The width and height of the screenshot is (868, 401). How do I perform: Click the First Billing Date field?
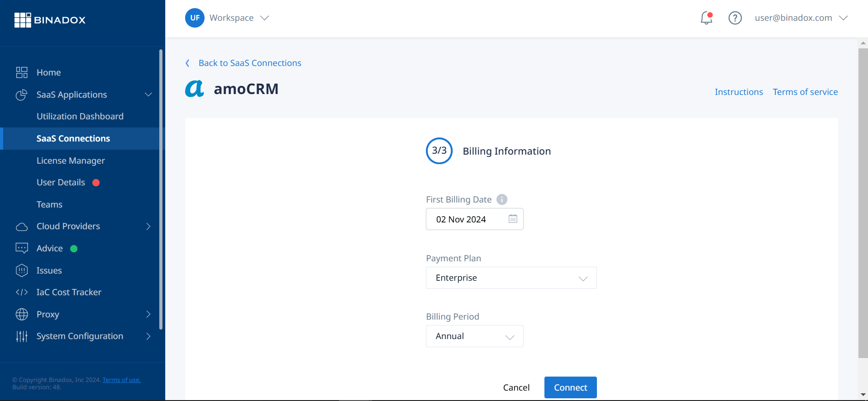[x=474, y=219]
